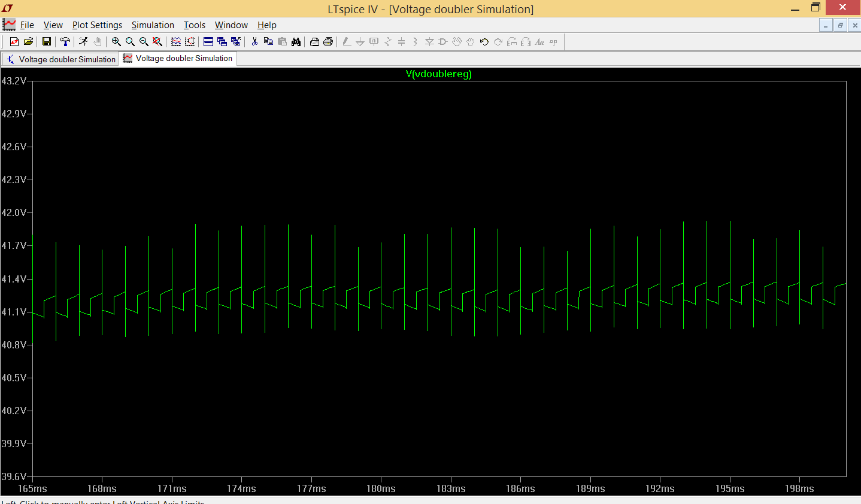This screenshot has width=861, height=504.
Task: Tile windows using the stacked panes icon
Action: click(x=208, y=41)
